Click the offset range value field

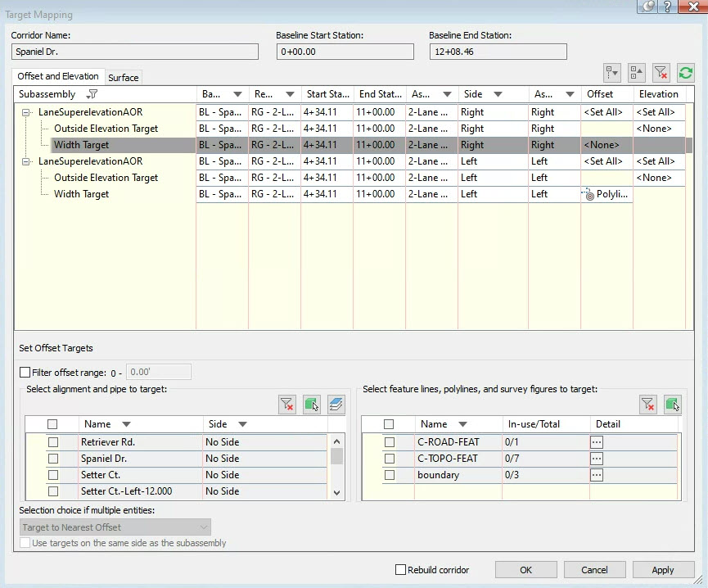tap(159, 372)
